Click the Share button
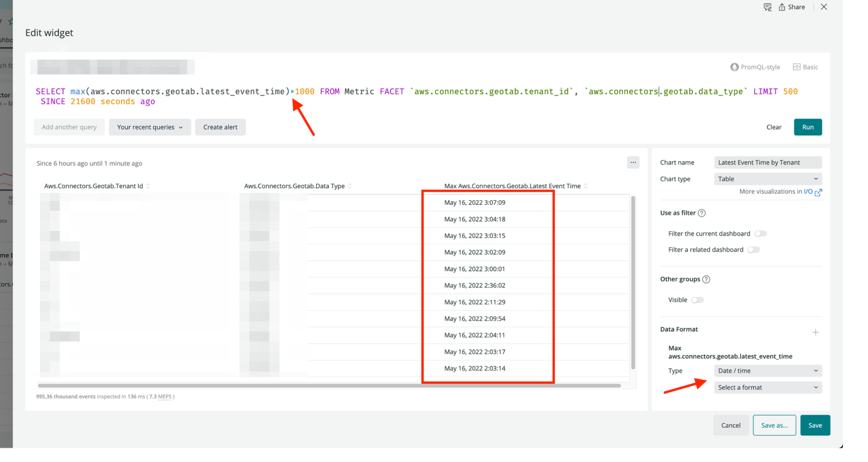Viewport: 868px width, 462px height. [x=792, y=7]
